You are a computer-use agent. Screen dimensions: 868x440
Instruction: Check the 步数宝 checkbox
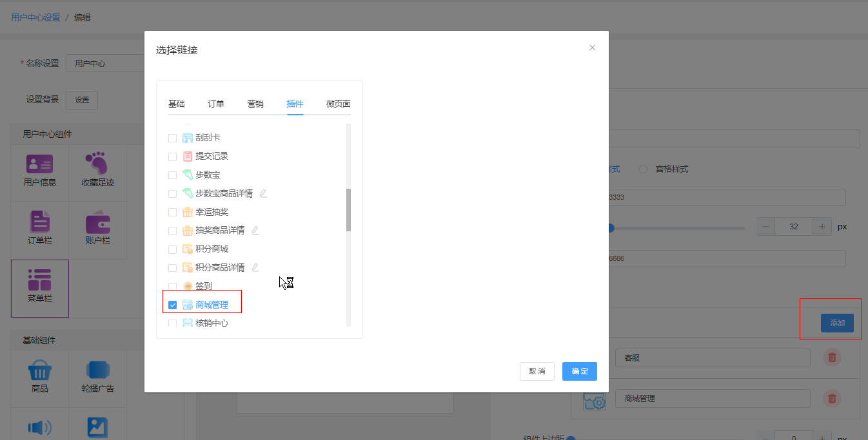coord(172,175)
